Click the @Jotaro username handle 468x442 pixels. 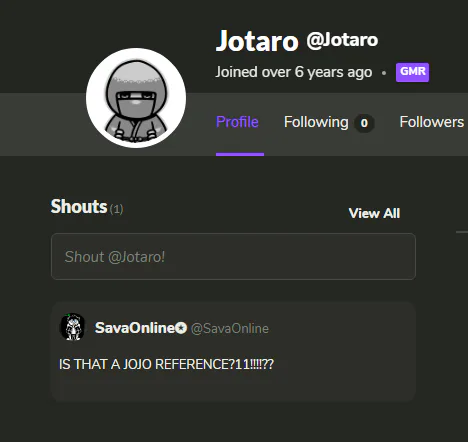click(x=342, y=40)
